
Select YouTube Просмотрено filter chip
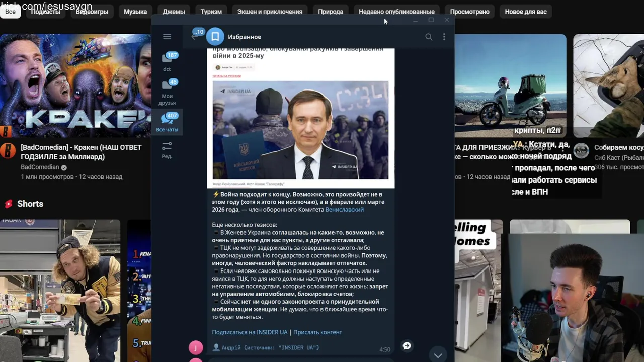tap(469, 12)
